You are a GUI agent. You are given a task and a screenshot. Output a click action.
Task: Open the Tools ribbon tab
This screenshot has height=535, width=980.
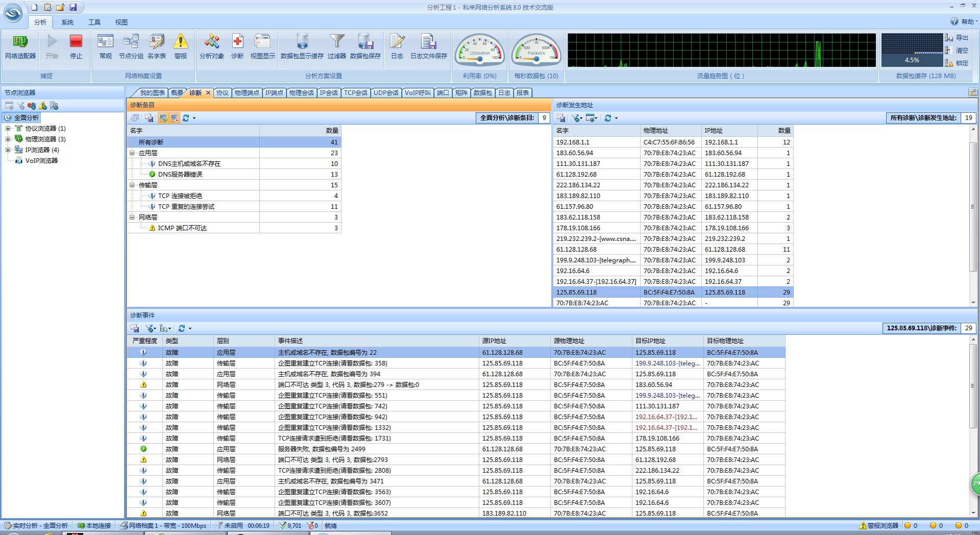(94, 22)
